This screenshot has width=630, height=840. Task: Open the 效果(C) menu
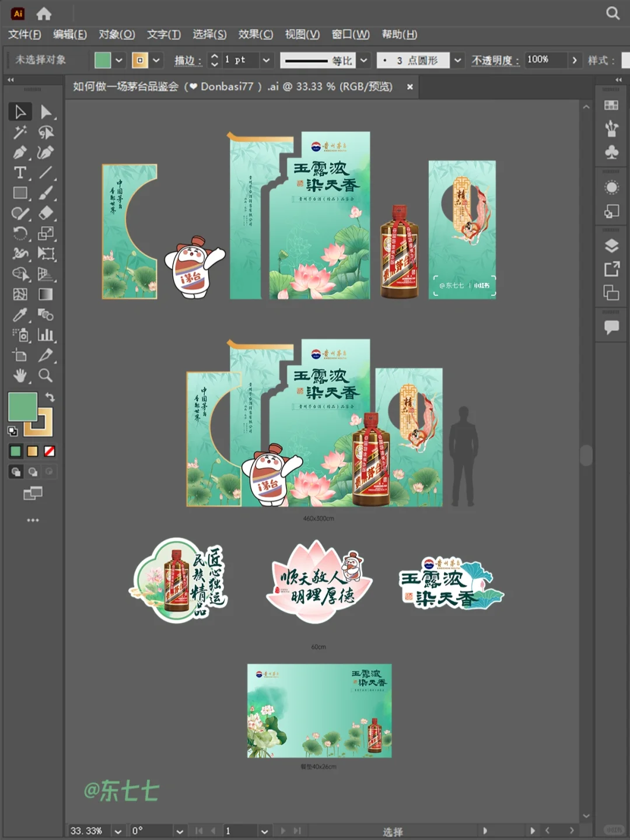256,34
